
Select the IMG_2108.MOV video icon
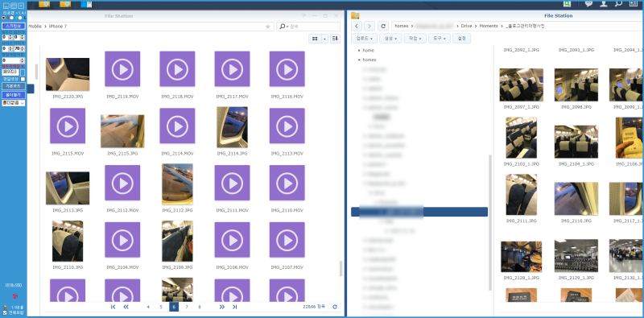click(x=232, y=240)
